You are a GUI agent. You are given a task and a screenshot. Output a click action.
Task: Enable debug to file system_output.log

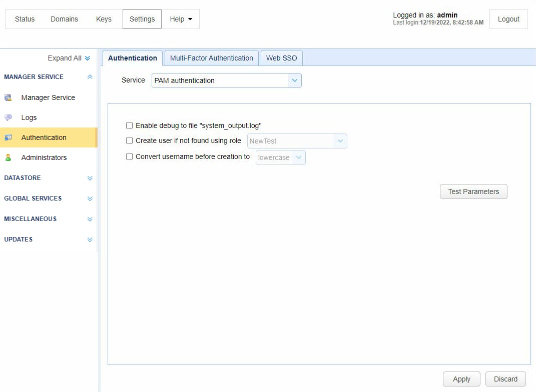[130, 125]
